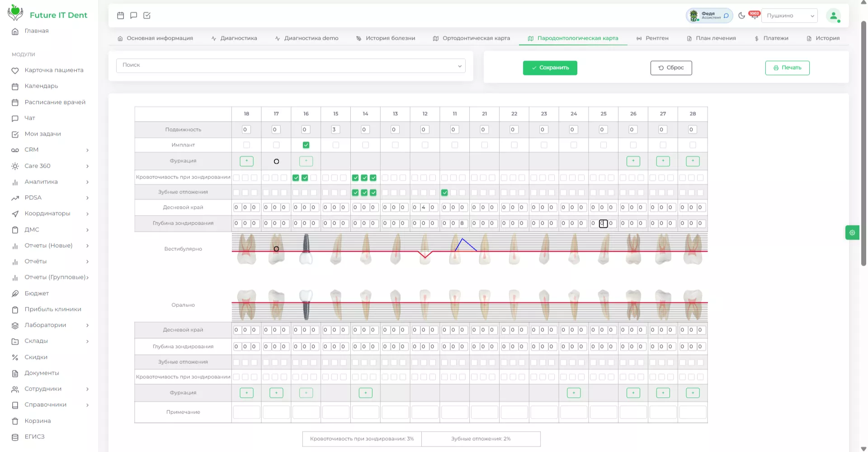Image resolution: width=868 pixels, height=452 pixels.
Task: Open the План лечения tab
Action: coord(711,38)
